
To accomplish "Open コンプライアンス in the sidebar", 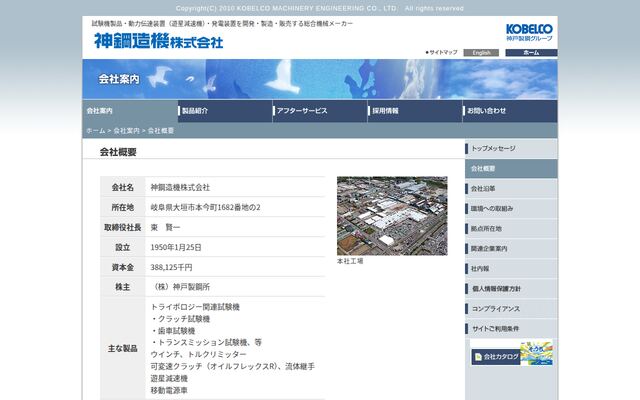I will click(x=511, y=309).
